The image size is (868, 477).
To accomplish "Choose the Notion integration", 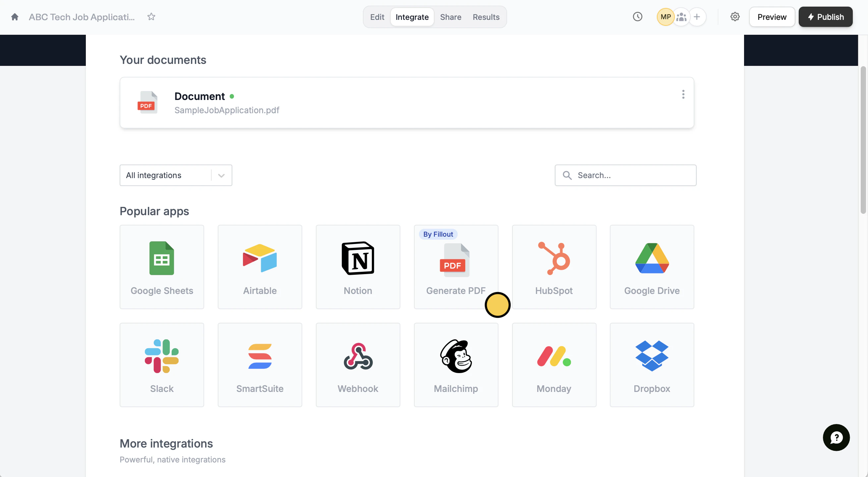I will 358,266.
